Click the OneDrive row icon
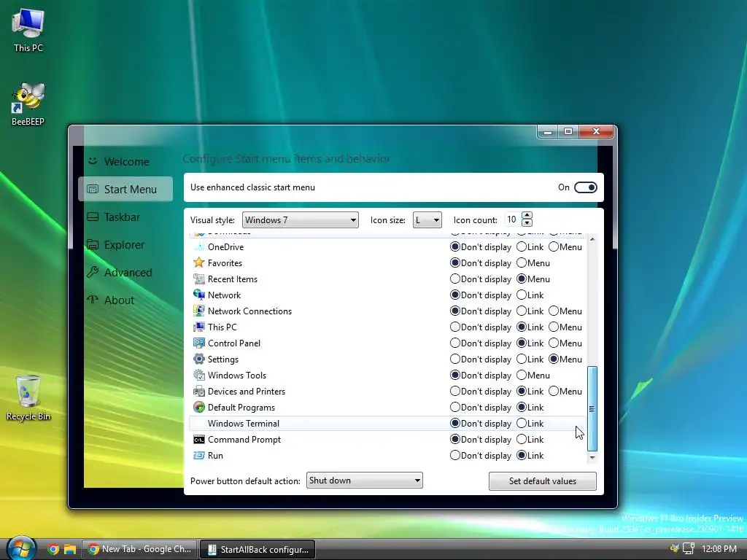 (198, 246)
